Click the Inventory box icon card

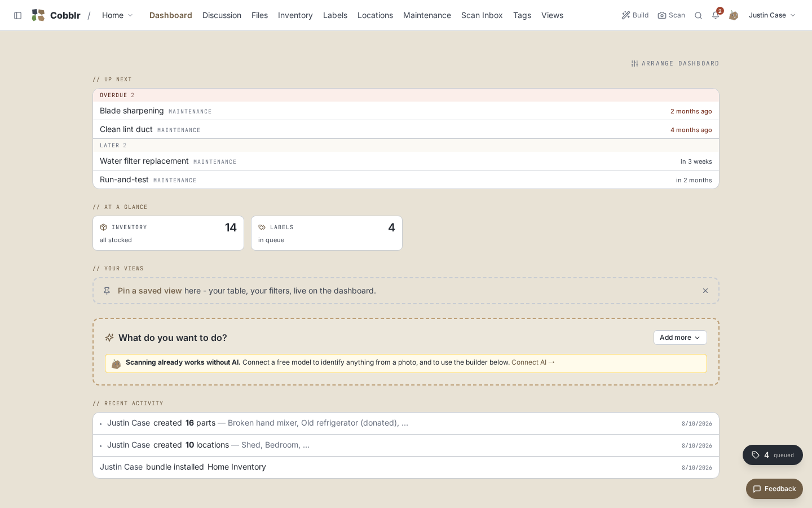click(168, 233)
